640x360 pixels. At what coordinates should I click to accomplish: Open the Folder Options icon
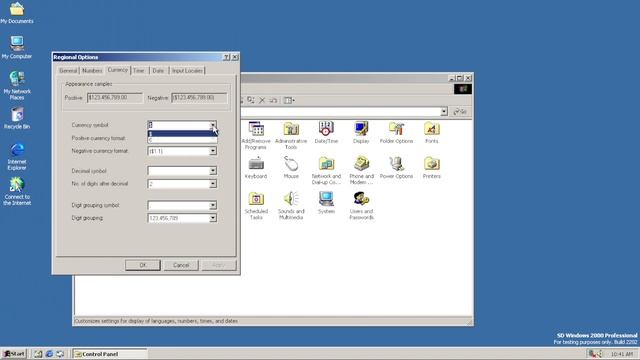pos(396,132)
